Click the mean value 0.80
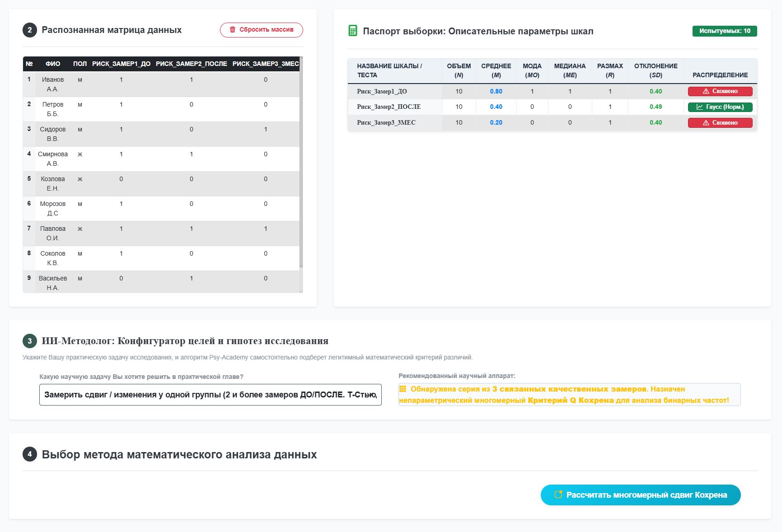This screenshot has width=782, height=532. coord(496,91)
